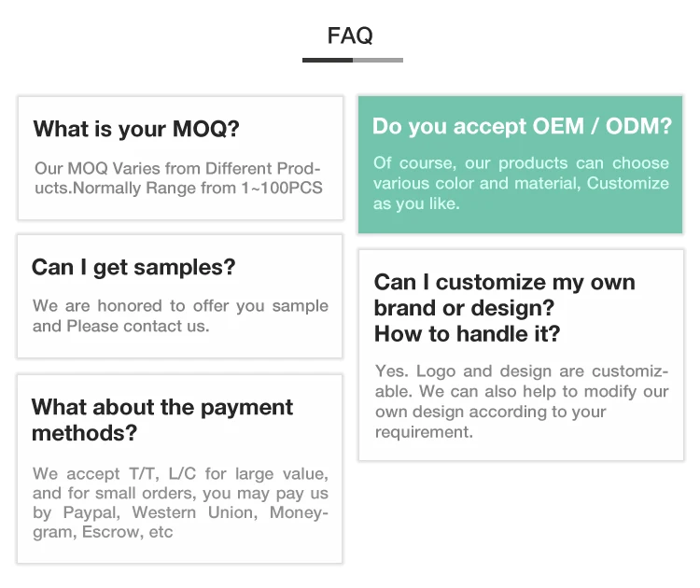Open the "Do you accept OEM / ODM?" heading
The width and height of the screenshot is (700, 588).
click(522, 126)
